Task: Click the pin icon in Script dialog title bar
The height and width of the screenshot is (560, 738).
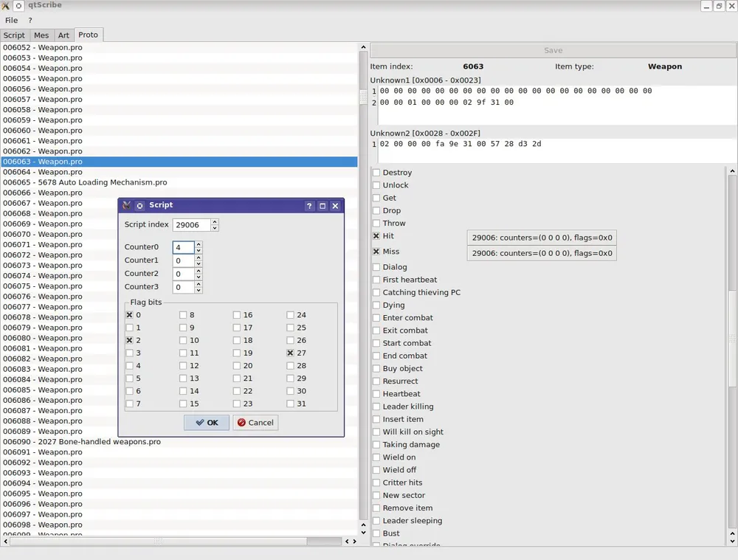Action: (x=139, y=206)
